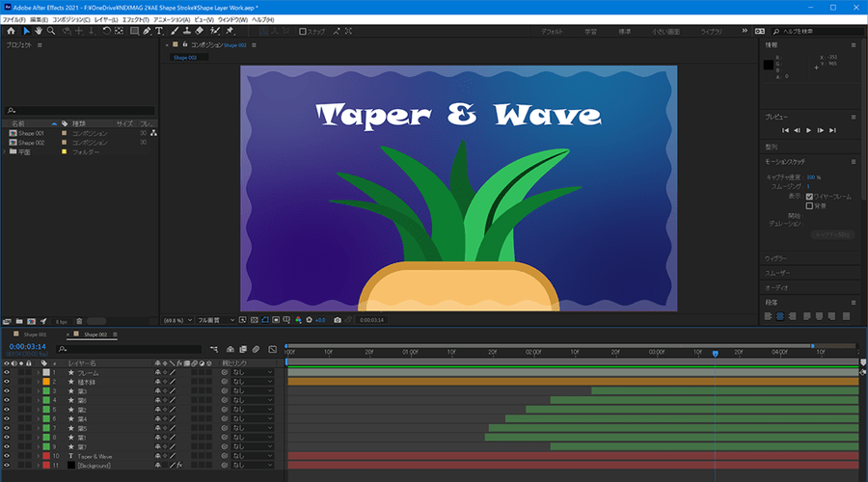The image size is (868, 482).
Task: Enable the 背景 checkbox in Motion Sketch
Action: tap(810, 205)
